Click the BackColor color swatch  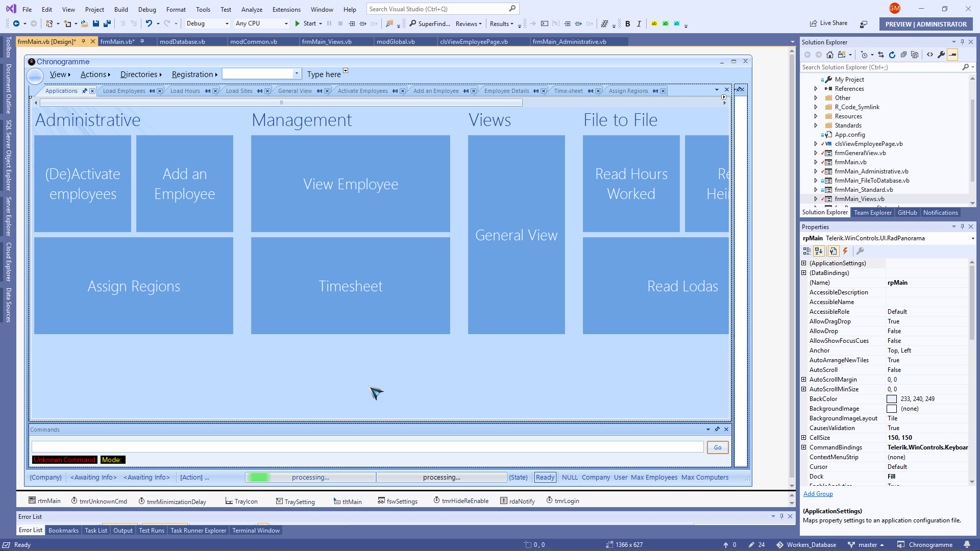click(892, 399)
